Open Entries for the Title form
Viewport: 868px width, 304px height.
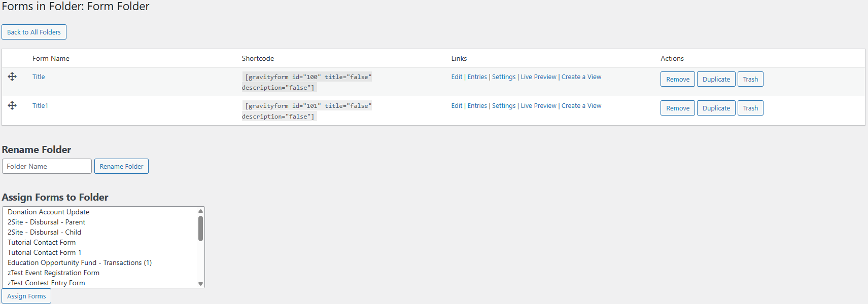477,77
